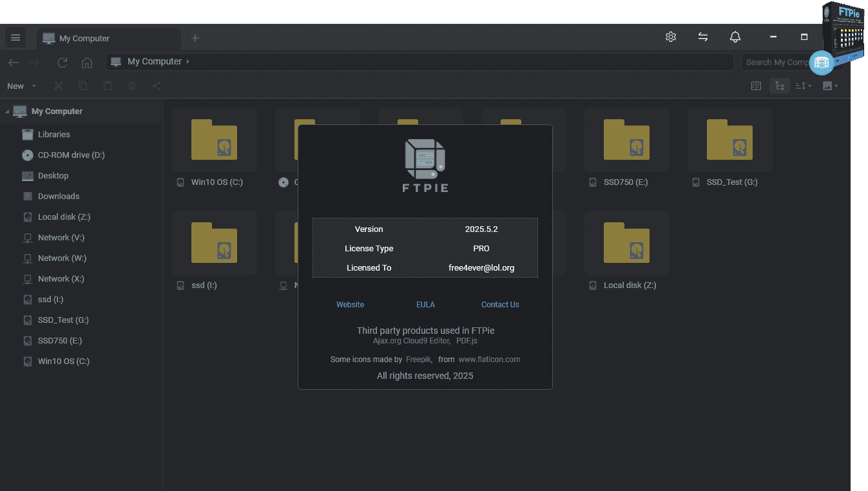Share using the share icon
868x491 pixels.
click(157, 86)
